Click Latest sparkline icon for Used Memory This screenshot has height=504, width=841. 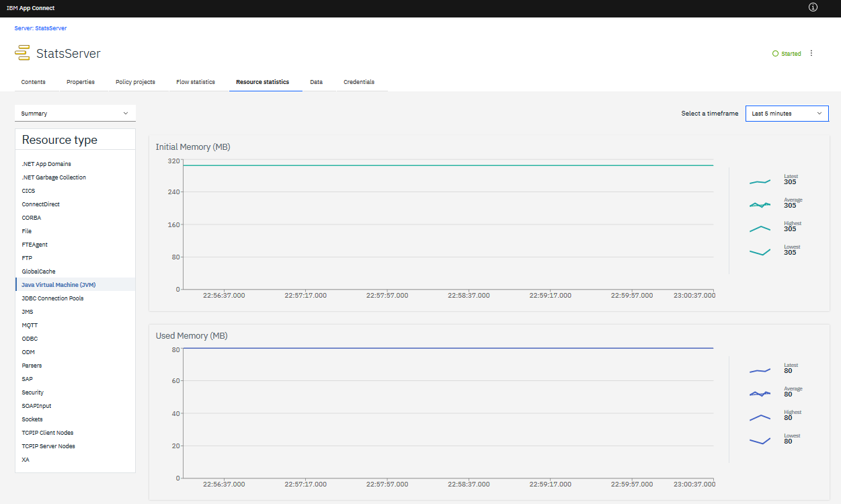pyautogui.click(x=760, y=370)
